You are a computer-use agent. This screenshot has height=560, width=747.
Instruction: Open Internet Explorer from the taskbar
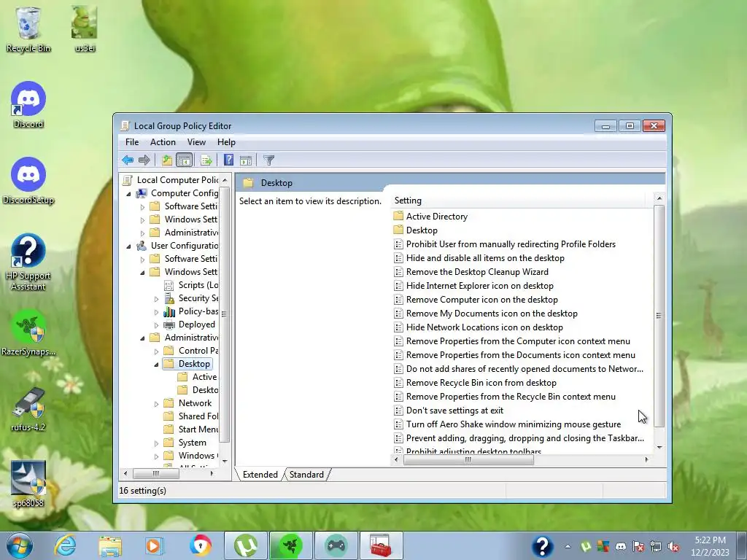point(65,545)
